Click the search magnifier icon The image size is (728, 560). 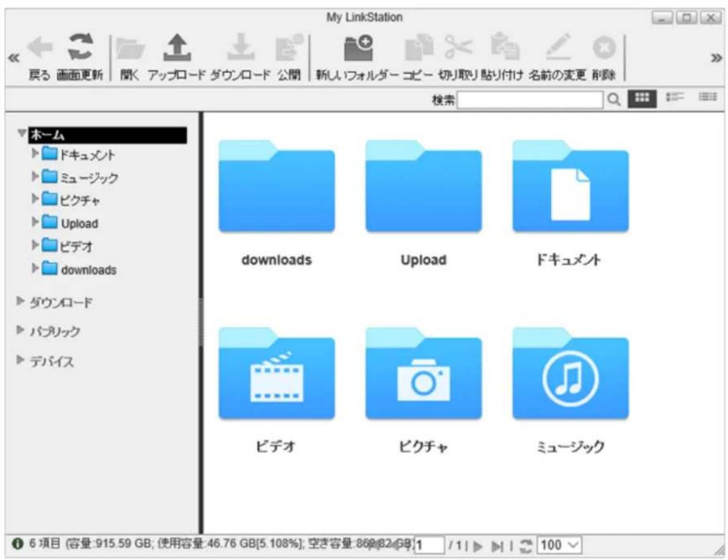click(614, 99)
